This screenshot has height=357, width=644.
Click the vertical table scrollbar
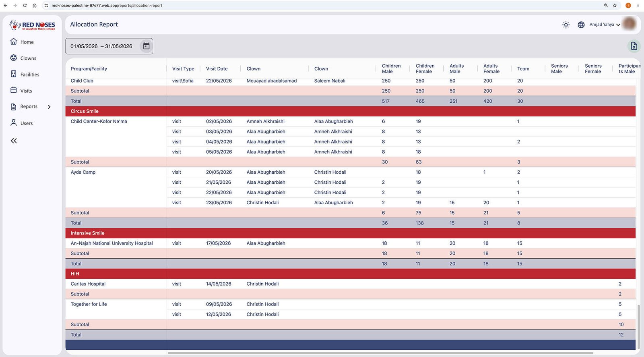(x=638, y=327)
